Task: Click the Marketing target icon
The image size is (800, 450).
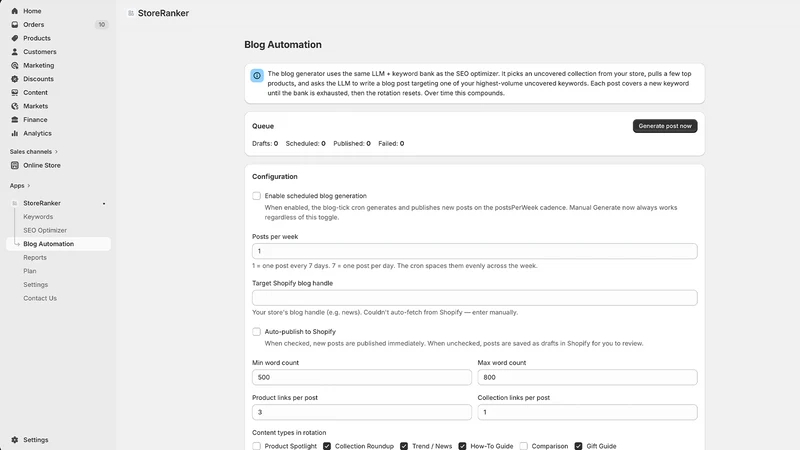Action: (x=15, y=65)
